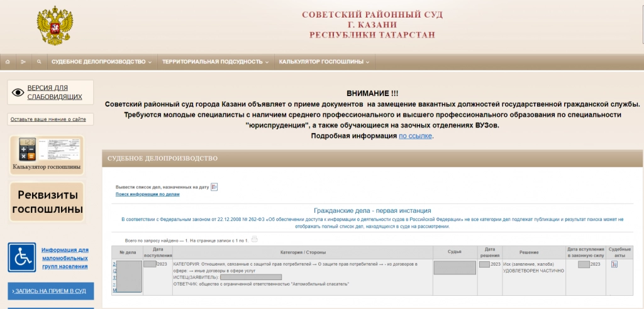Click the ВНИМАНИЕ !!! announcement heading
This screenshot has height=309, width=644.
372,94
